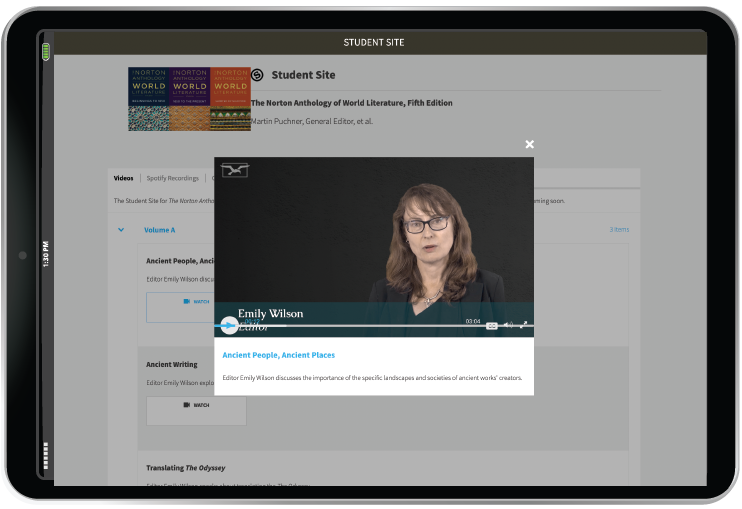Click The Norton Anthology of World Literature title

352,103
